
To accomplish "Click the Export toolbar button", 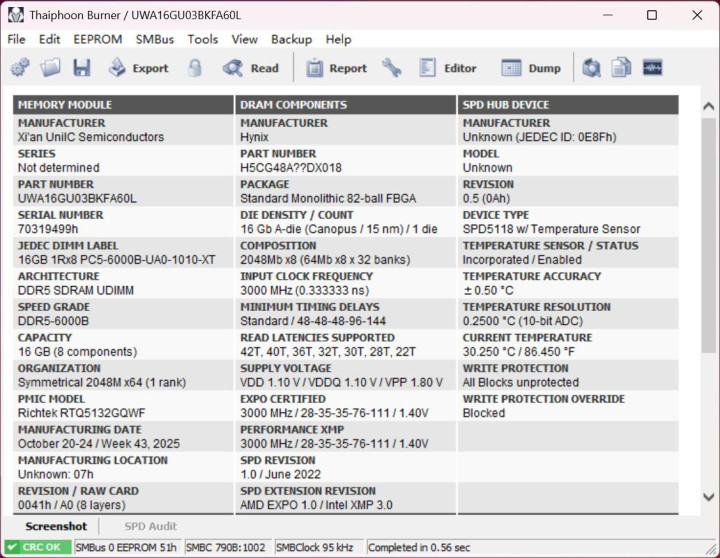I will (x=138, y=68).
